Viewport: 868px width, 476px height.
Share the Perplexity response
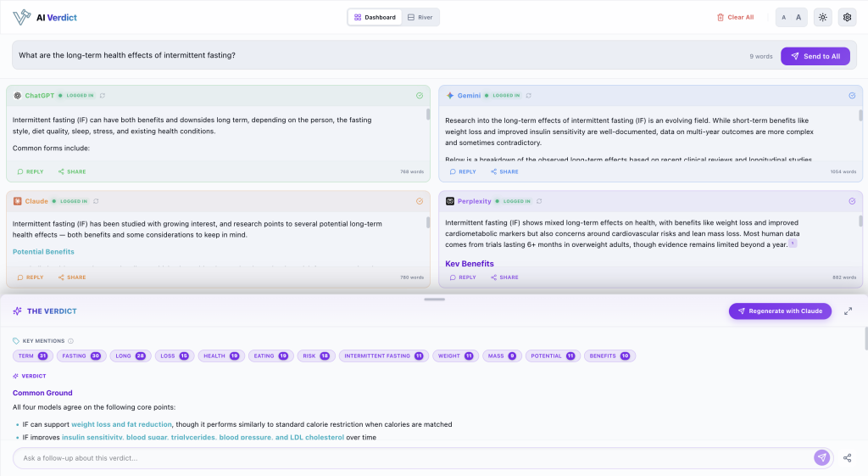coord(504,277)
